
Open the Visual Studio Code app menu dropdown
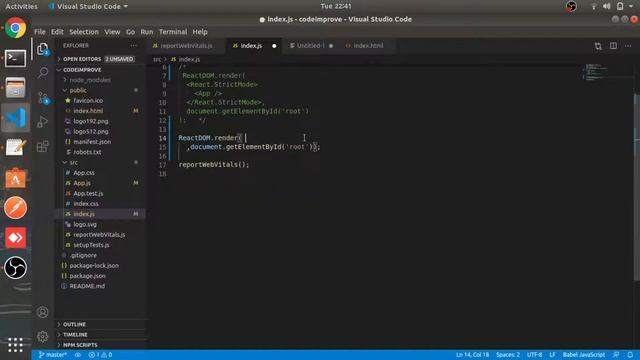click(88, 6)
